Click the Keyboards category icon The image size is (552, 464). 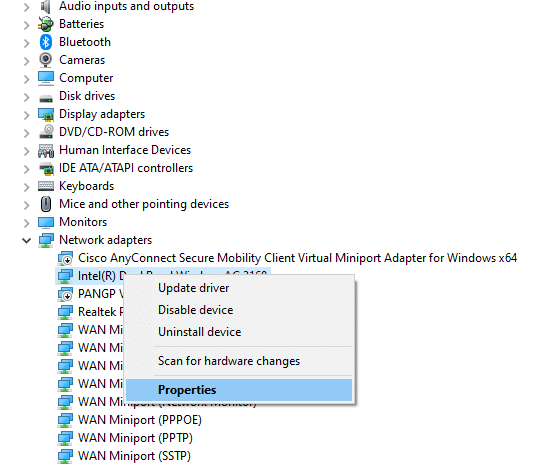coord(46,186)
